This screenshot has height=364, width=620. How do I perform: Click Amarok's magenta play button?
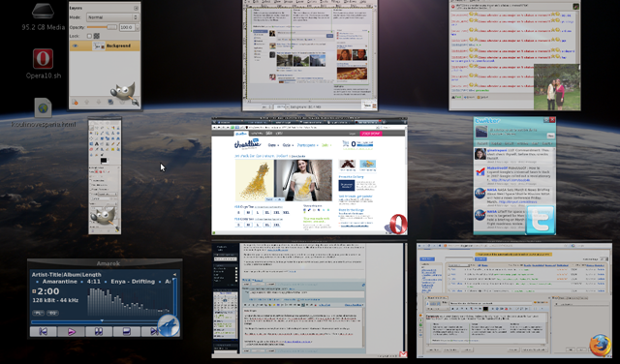coord(71,332)
